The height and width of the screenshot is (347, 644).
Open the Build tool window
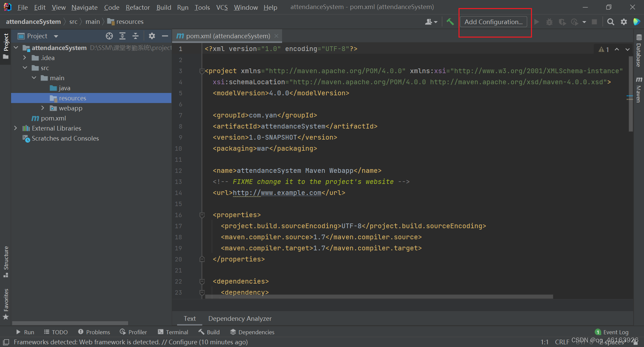209,332
